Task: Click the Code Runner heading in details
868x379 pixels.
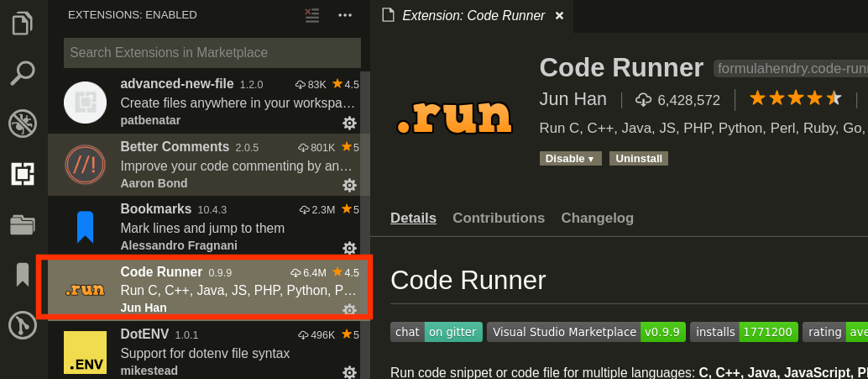Action: point(468,281)
